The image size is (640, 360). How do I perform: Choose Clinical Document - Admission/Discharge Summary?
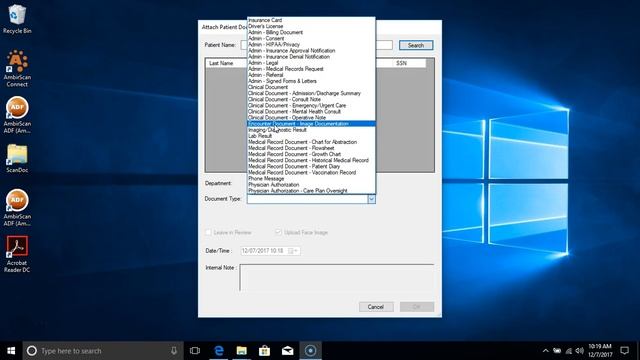pos(311,93)
